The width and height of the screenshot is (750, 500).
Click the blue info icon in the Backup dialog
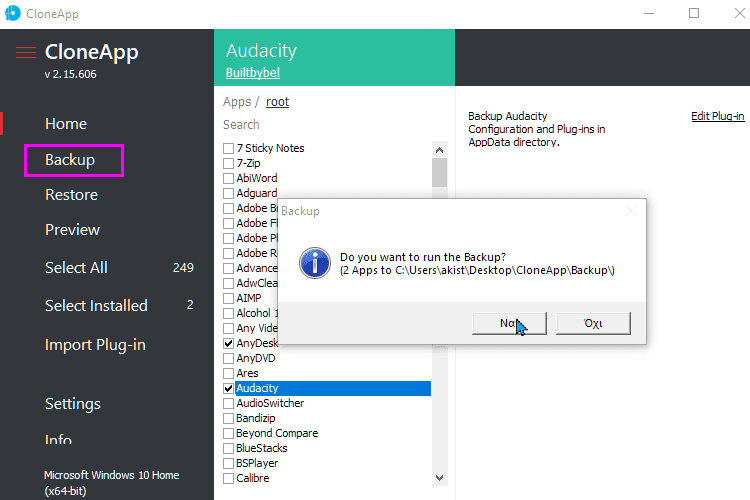pyautogui.click(x=315, y=263)
